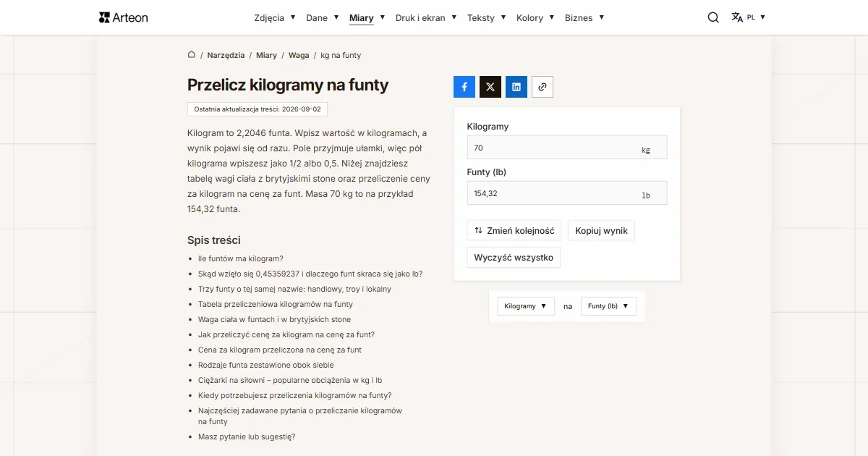Jump to 'Skąd wzięło się 0,45359237' section
Screen dimensions: 868x456
click(310, 274)
